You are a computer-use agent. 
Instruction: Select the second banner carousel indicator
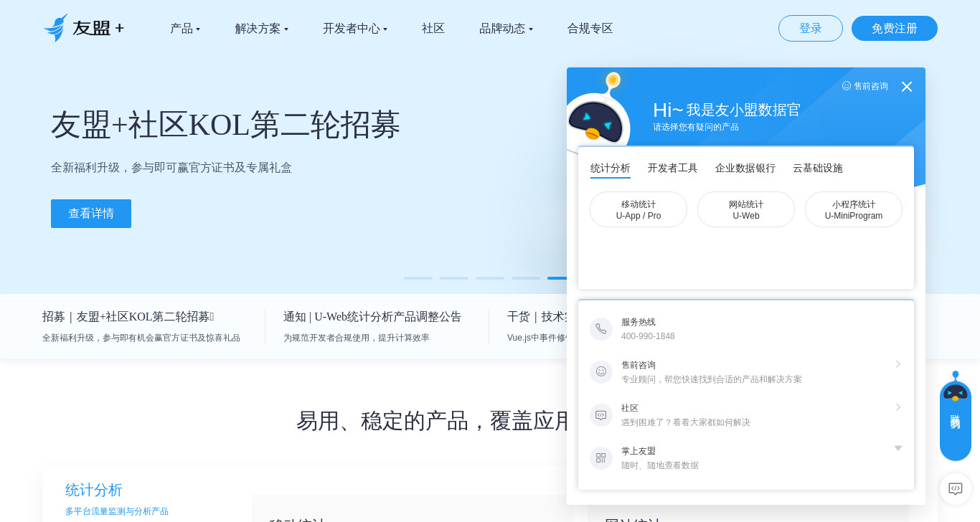(454, 278)
